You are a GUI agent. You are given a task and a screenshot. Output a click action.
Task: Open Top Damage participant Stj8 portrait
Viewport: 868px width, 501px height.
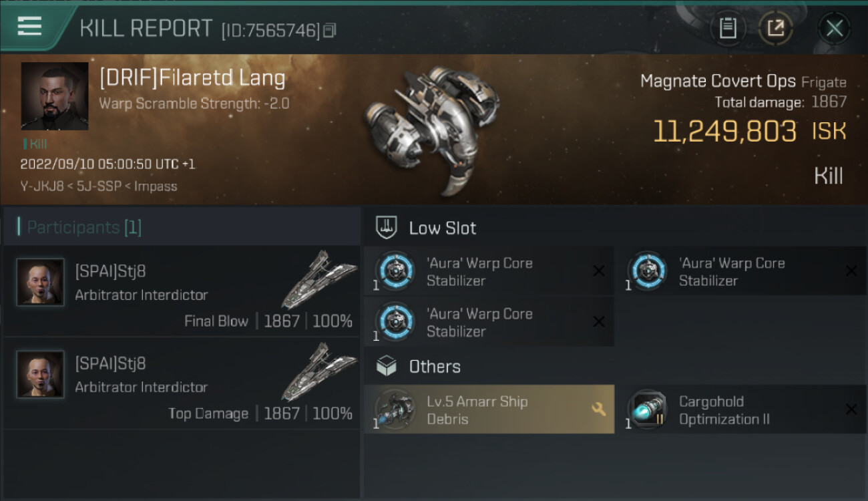(40, 375)
